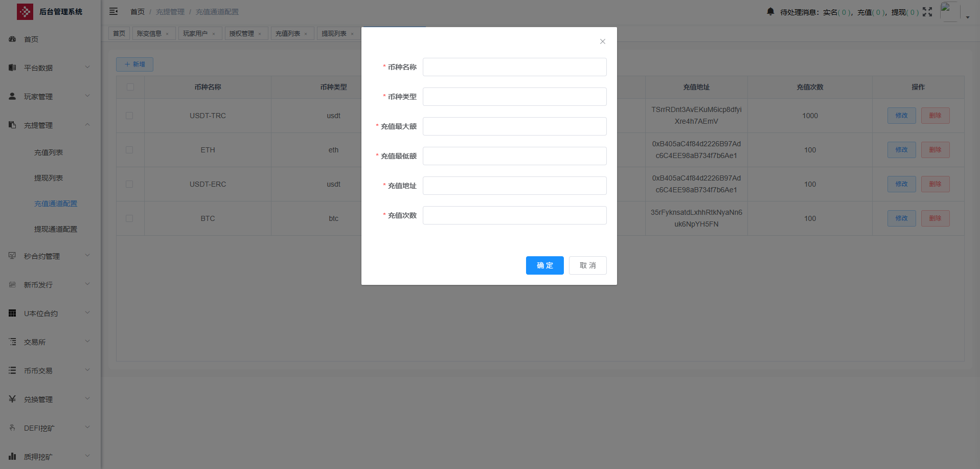Click 删除 for ETH row
This screenshot has width=980, height=469.
pos(936,150)
